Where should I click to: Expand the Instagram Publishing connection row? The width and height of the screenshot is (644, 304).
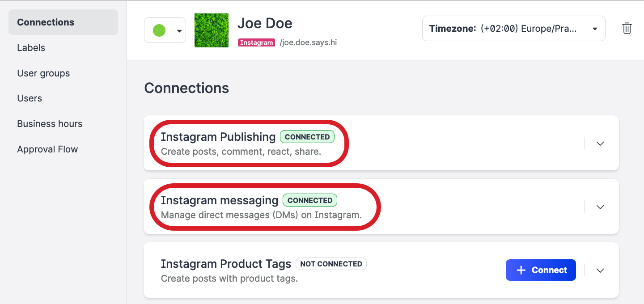[600, 144]
